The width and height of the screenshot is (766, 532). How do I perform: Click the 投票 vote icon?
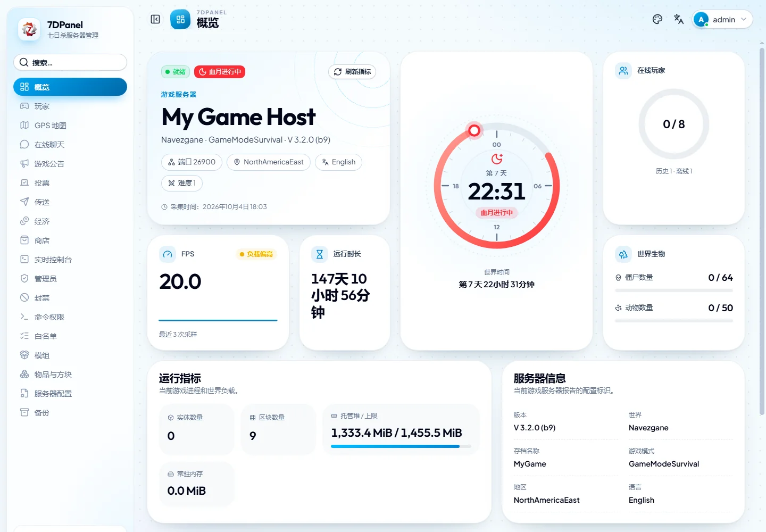pyautogui.click(x=24, y=183)
